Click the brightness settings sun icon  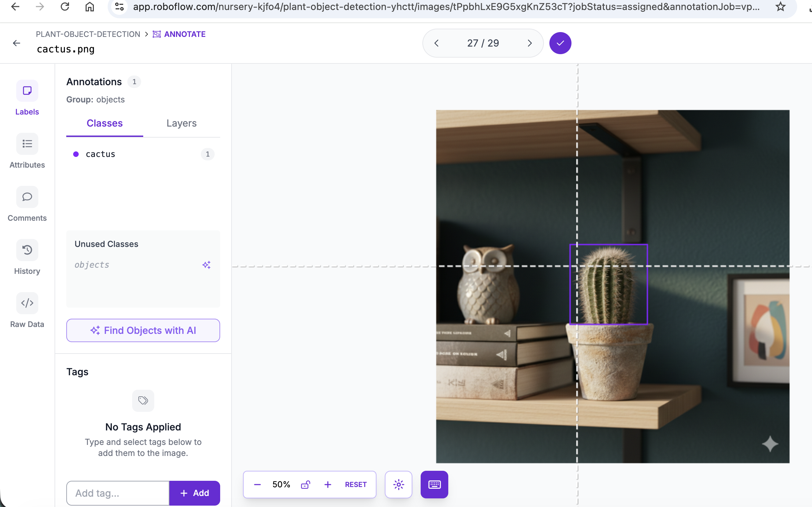(x=398, y=485)
